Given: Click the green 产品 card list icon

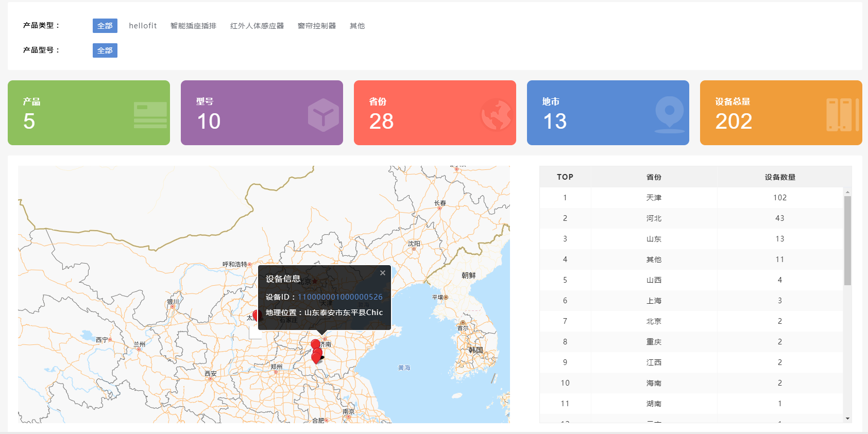Looking at the screenshot, I should tap(150, 115).
